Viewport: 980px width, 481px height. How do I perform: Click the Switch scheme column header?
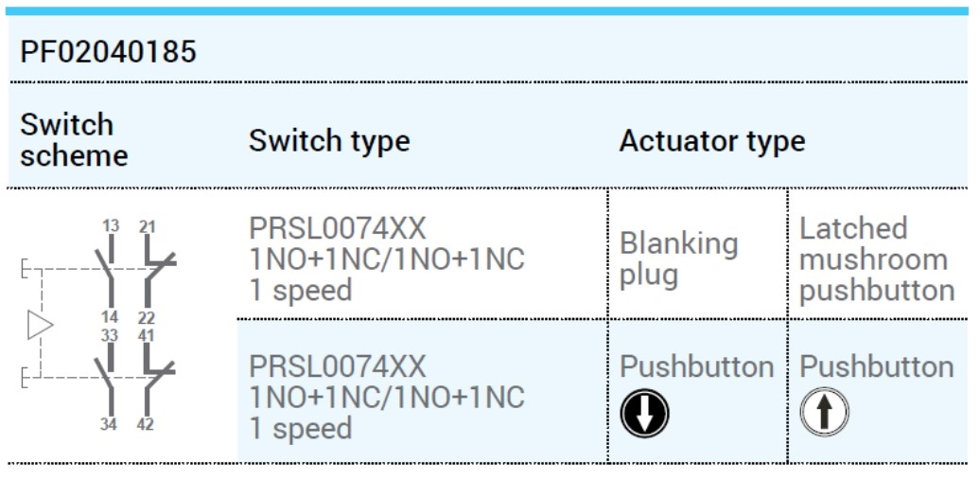pyautogui.click(x=74, y=140)
